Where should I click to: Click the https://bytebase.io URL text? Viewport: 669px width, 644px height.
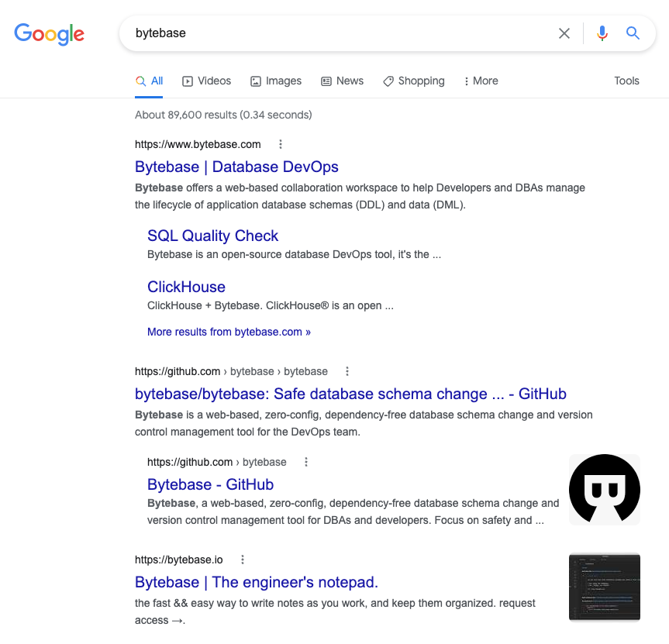click(x=179, y=560)
